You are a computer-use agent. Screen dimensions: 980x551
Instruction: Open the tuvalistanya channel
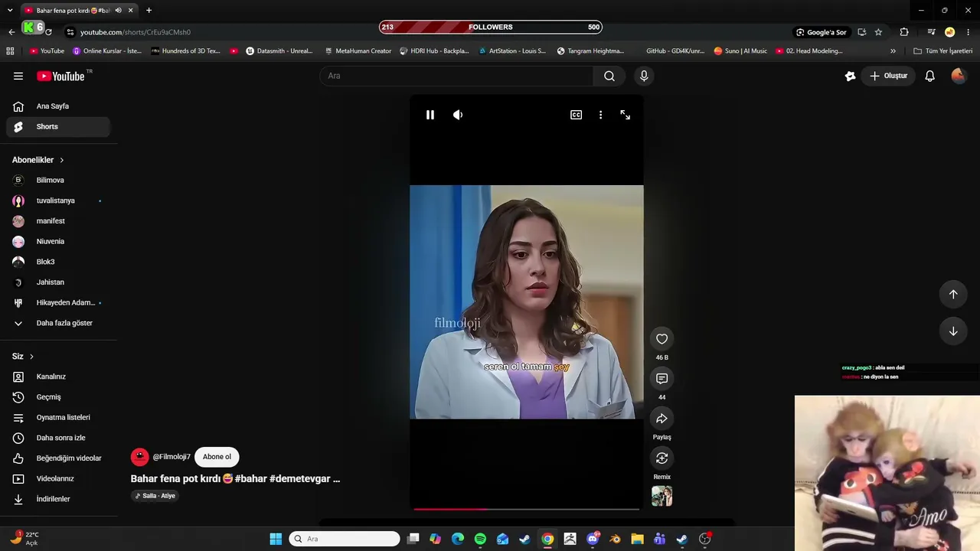click(58, 201)
